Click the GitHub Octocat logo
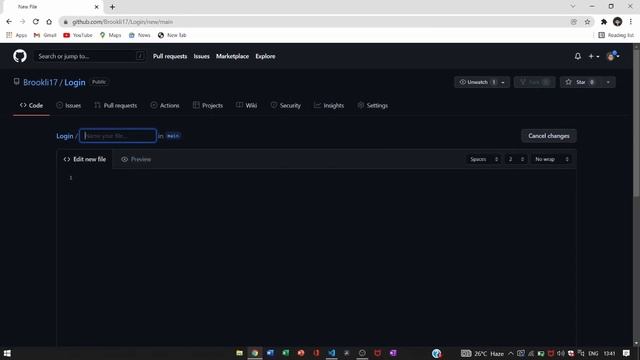 20,56
